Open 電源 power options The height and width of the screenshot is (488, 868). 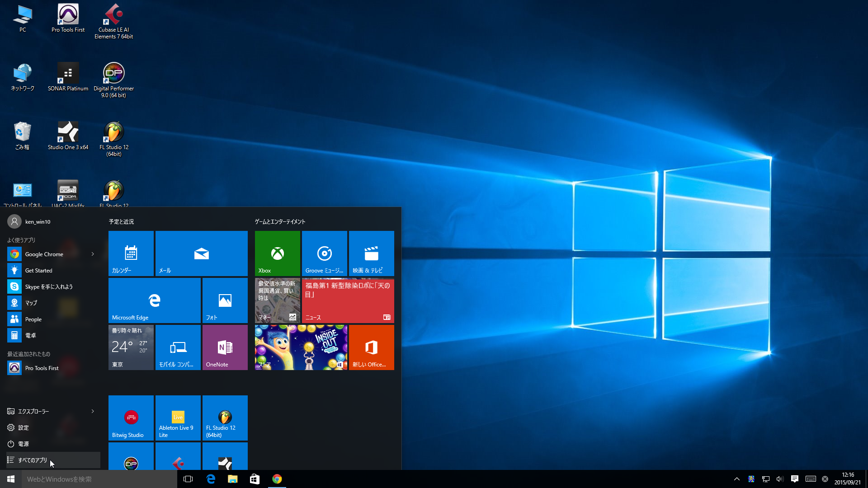click(53, 444)
